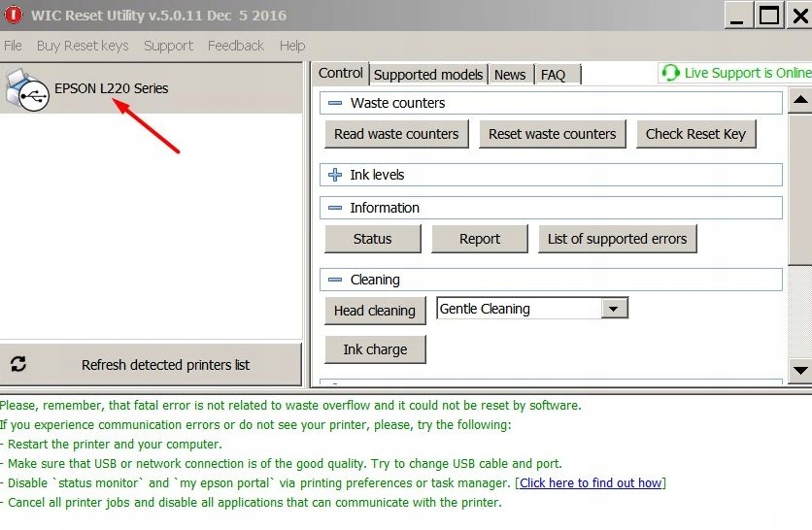Click the scrollbar up arrow
812x530 pixels.
800,100
